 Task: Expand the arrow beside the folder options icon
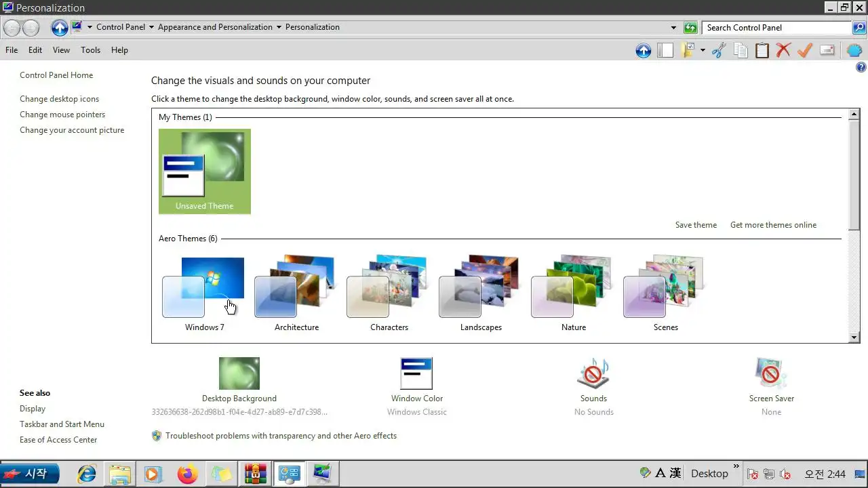(x=703, y=50)
